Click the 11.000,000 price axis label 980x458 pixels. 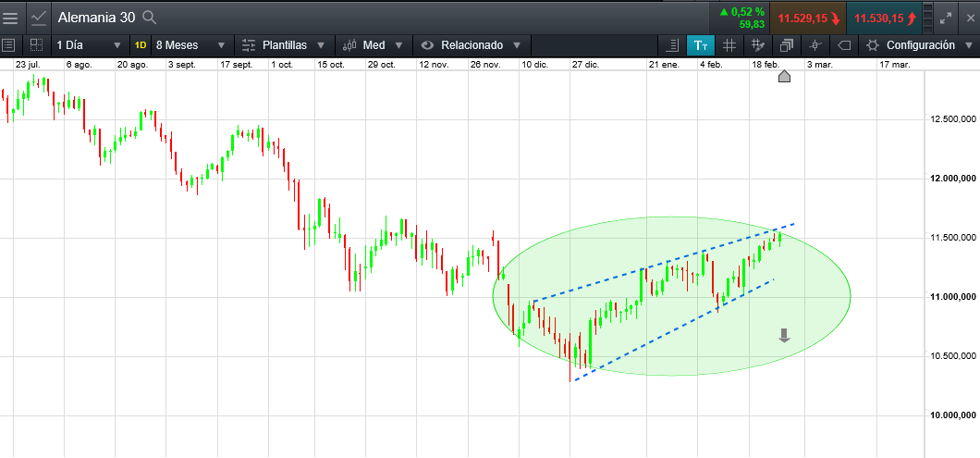point(952,297)
